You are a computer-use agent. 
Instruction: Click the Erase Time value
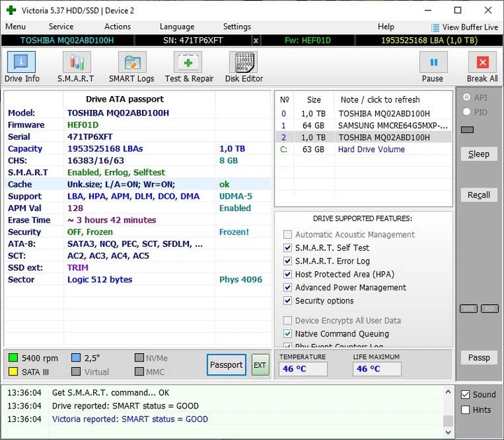pyautogui.click(x=111, y=220)
